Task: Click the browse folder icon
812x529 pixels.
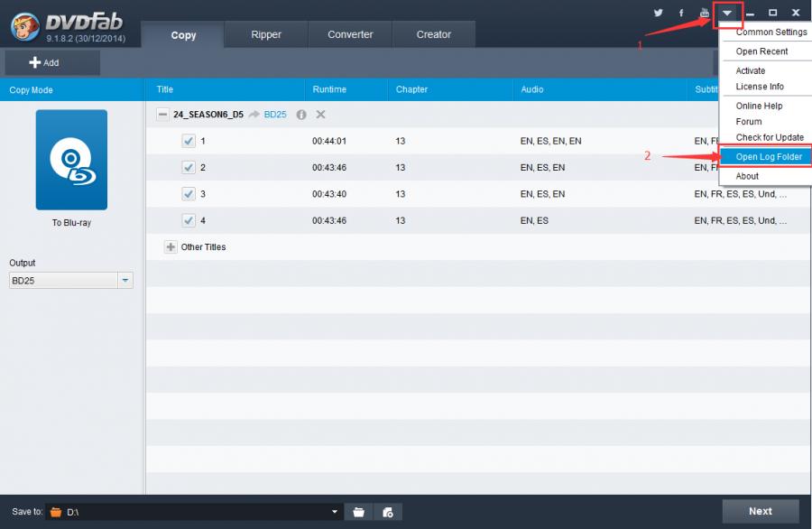Action: coord(358,512)
